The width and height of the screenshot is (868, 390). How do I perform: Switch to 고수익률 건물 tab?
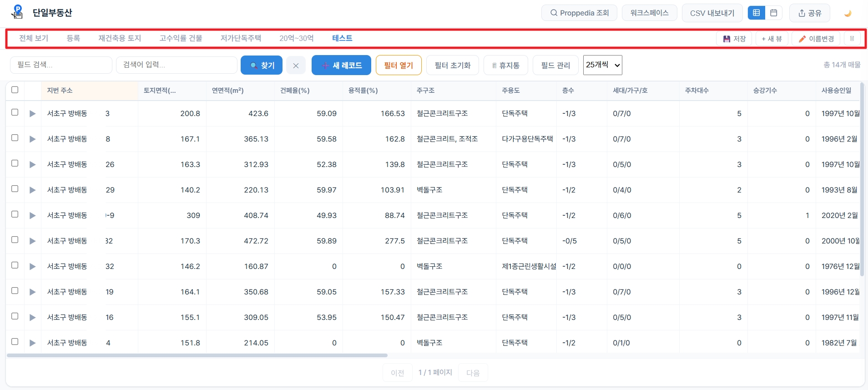point(181,38)
